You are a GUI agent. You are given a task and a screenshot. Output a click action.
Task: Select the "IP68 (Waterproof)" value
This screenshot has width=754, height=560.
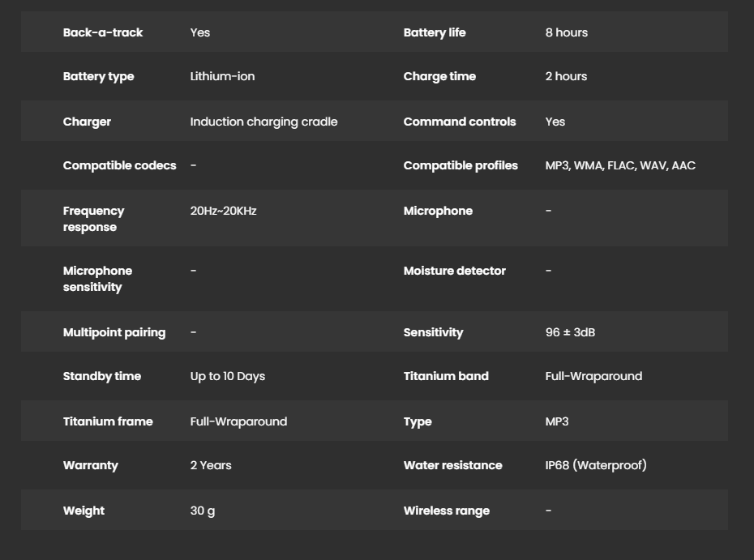point(596,465)
